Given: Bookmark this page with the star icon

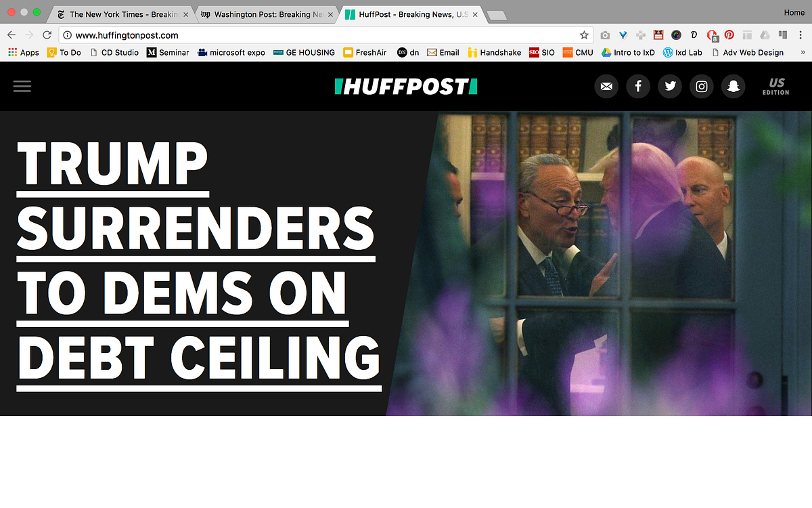Looking at the screenshot, I should point(584,35).
